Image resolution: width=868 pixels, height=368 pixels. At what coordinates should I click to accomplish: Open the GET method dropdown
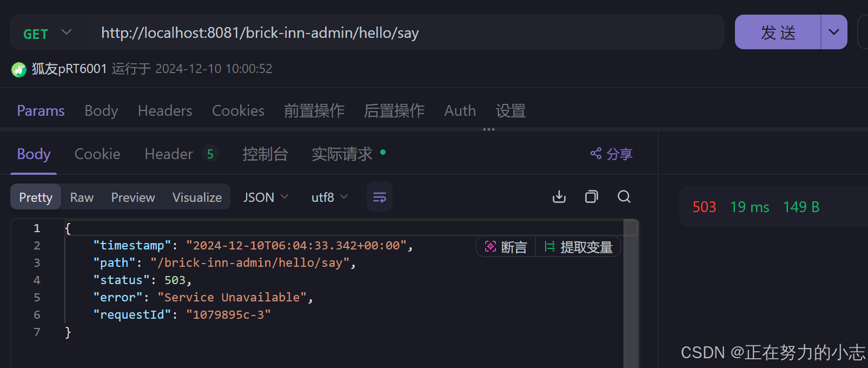(x=48, y=33)
